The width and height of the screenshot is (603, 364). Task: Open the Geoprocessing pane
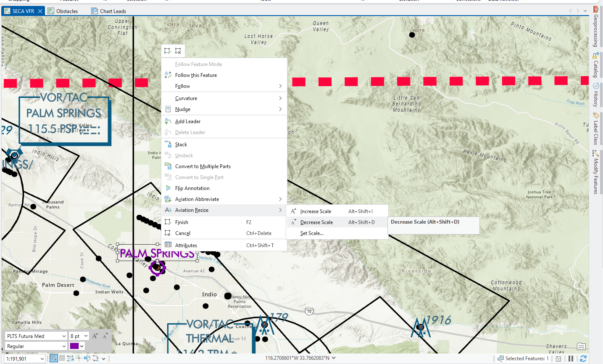pyautogui.click(x=595, y=26)
